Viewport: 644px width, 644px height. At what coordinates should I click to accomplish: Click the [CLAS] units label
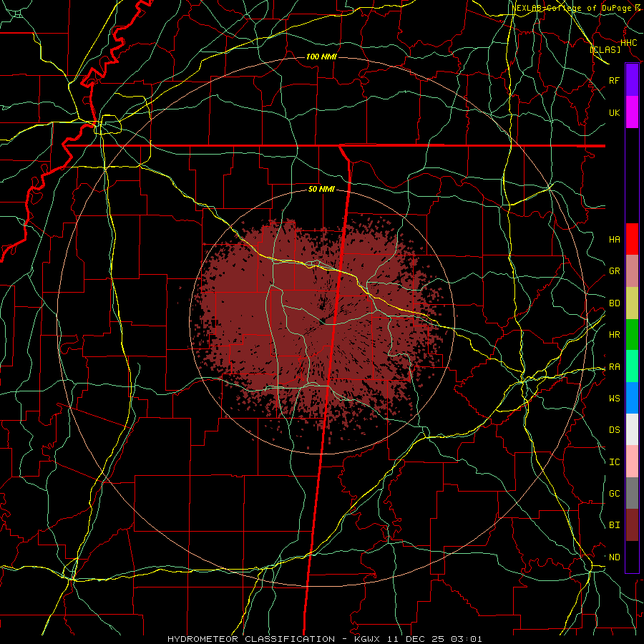click(x=605, y=49)
